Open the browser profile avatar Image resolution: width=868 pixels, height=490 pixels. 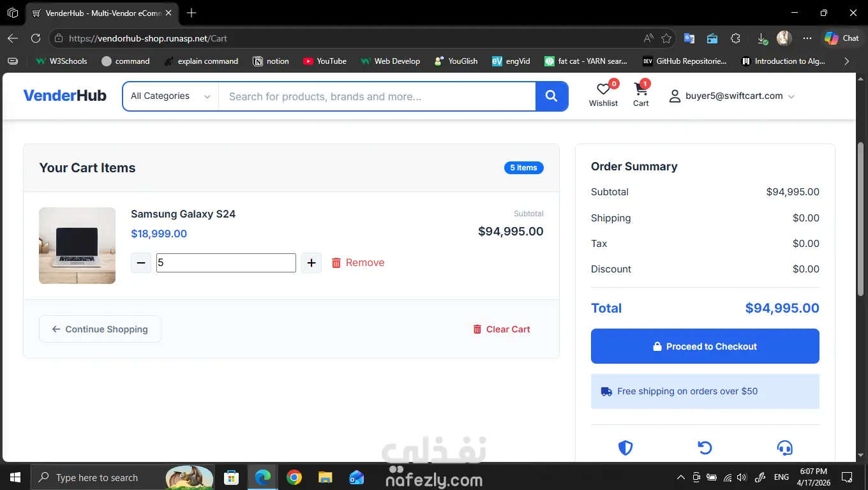click(x=784, y=38)
